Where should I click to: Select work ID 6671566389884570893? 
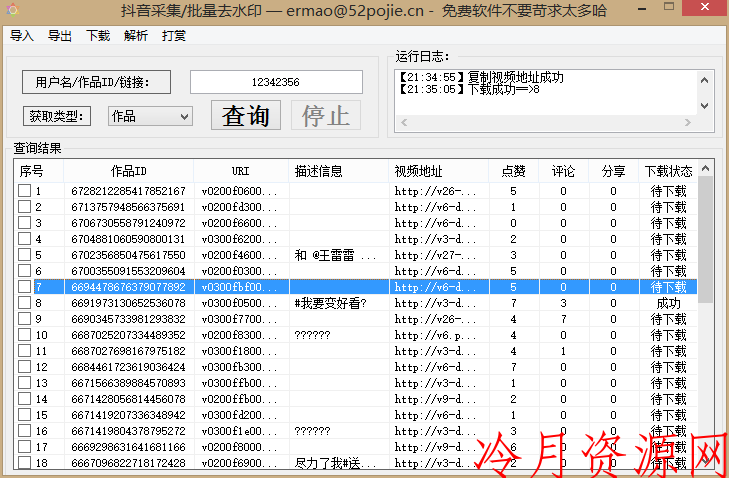(x=128, y=383)
